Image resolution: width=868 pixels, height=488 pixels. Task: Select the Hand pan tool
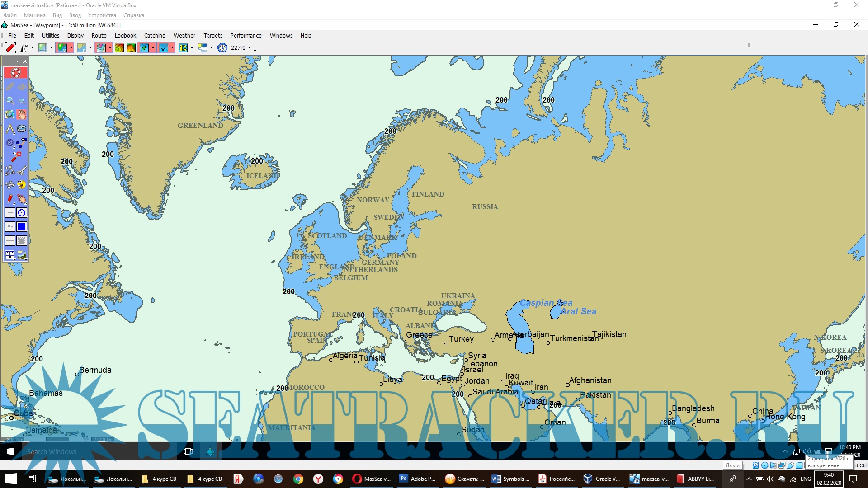[22, 115]
